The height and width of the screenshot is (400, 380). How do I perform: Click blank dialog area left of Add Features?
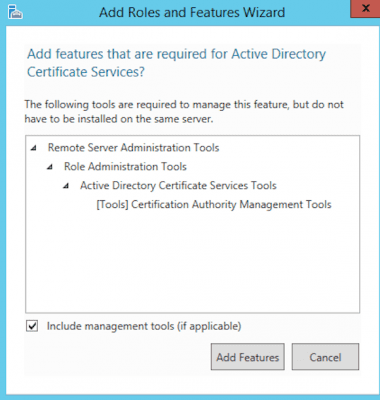point(117,357)
